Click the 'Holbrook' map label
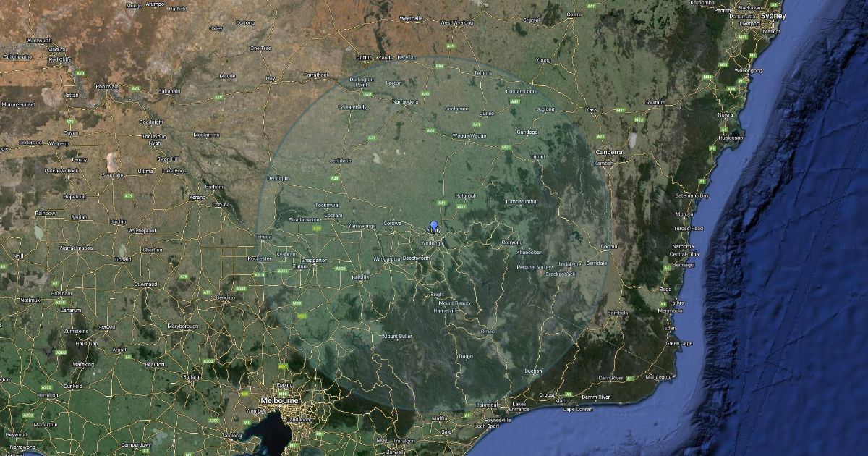 click(x=466, y=195)
